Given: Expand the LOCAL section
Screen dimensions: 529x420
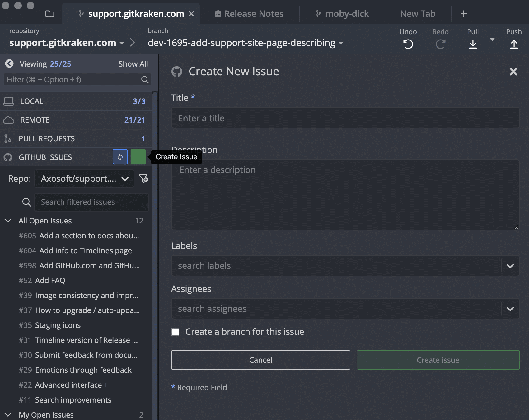Looking at the screenshot, I should [76, 101].
